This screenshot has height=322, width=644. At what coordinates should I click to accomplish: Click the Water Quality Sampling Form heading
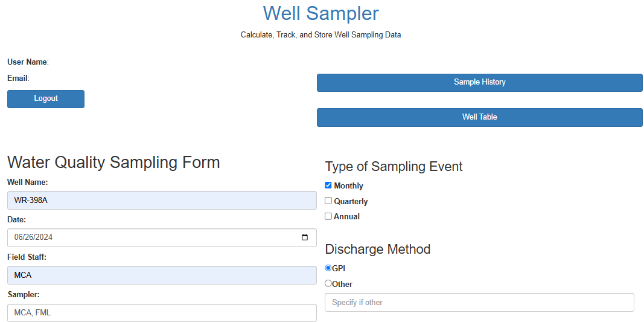113,163
